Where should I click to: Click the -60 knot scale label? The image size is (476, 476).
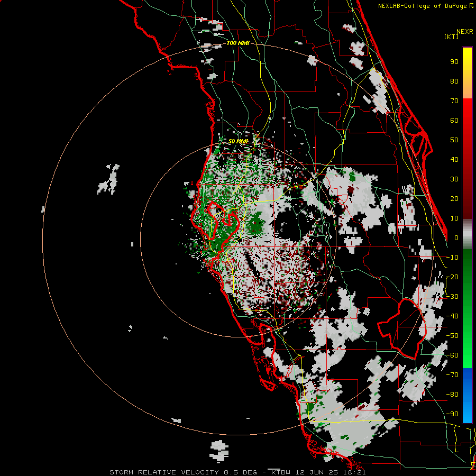[x=452, y=355]
